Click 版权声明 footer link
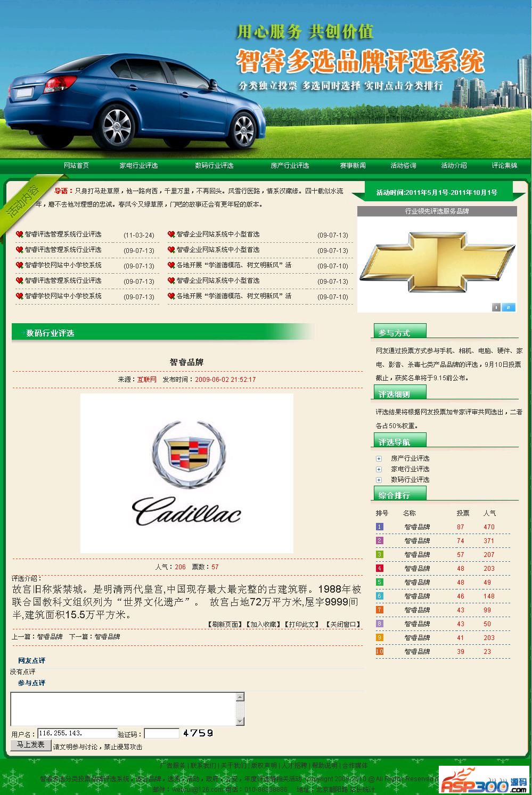This screenshot has height=795, width=532. coord(264,766)
